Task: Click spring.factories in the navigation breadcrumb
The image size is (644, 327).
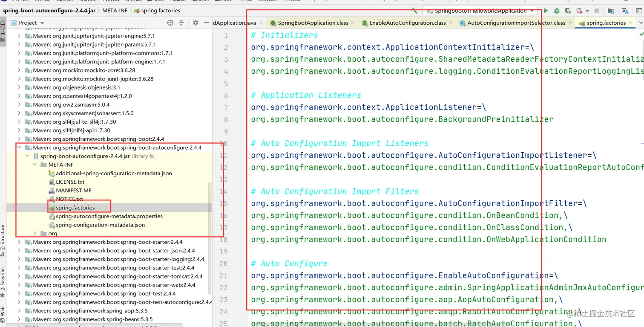Action: pyautogui.click(x=157, y=10)
